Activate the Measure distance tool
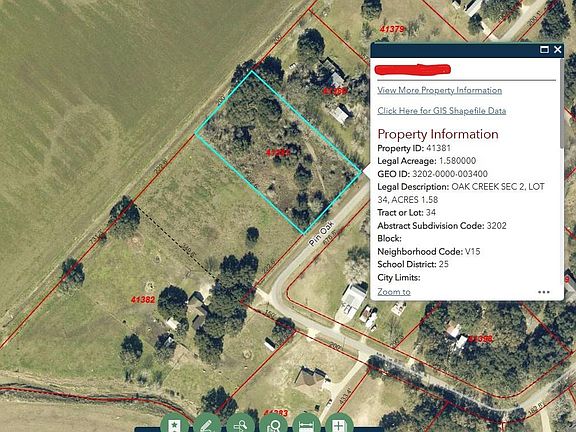Viewport: 576px width, 432px height. (306, 423)
